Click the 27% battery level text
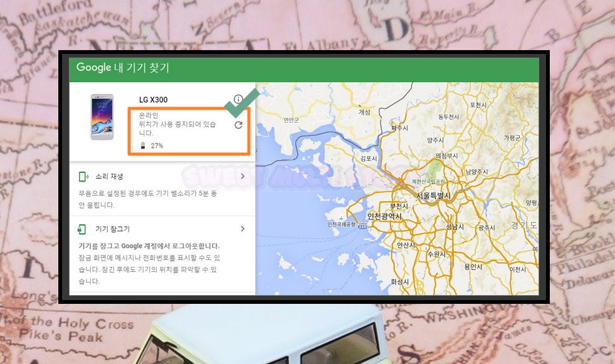This screenshot has height=364, width=615. tap(157, 146)
